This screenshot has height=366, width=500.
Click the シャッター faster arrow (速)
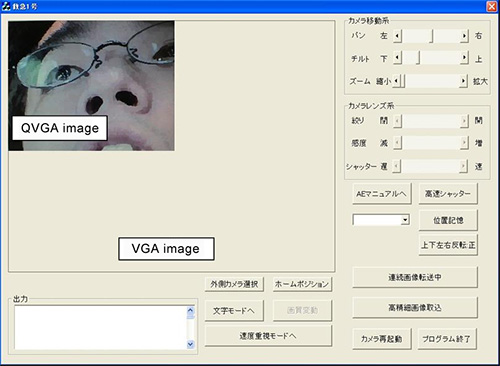[x=463, y=166]
